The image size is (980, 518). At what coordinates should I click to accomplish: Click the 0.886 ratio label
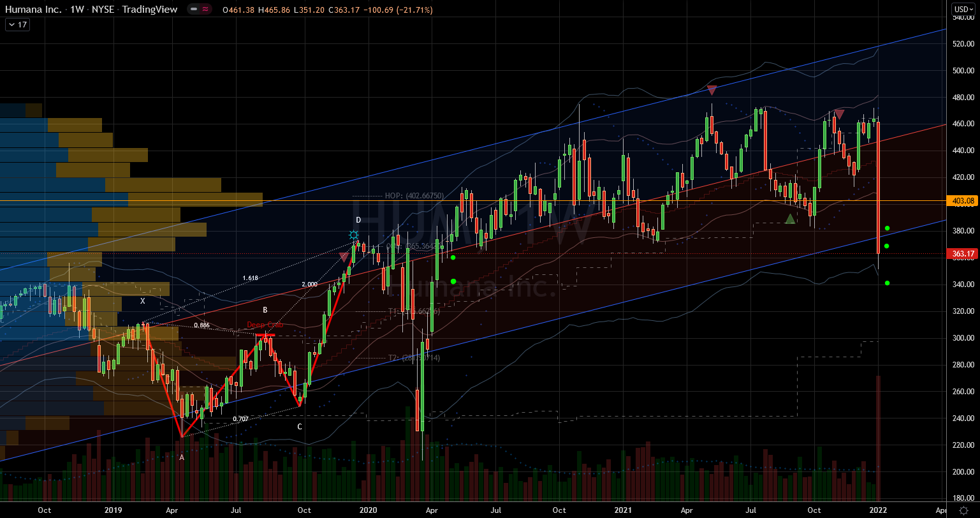pos(203,325)
